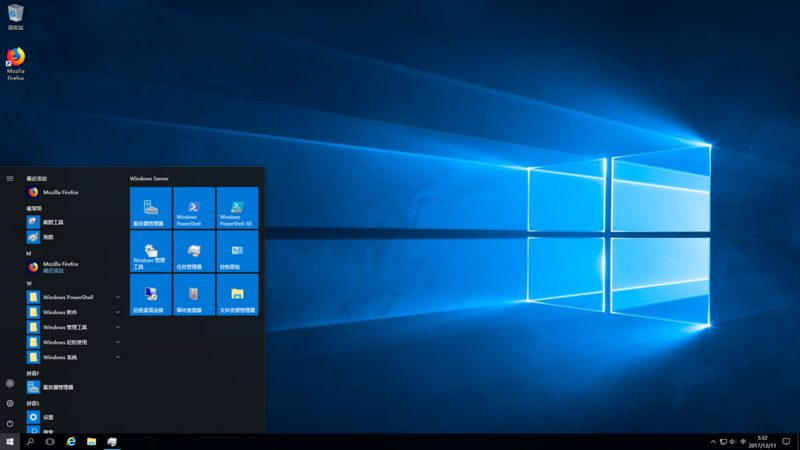
Task: Expand the Windows PowerShell folder chevron
Action: [x=118, y=297]
